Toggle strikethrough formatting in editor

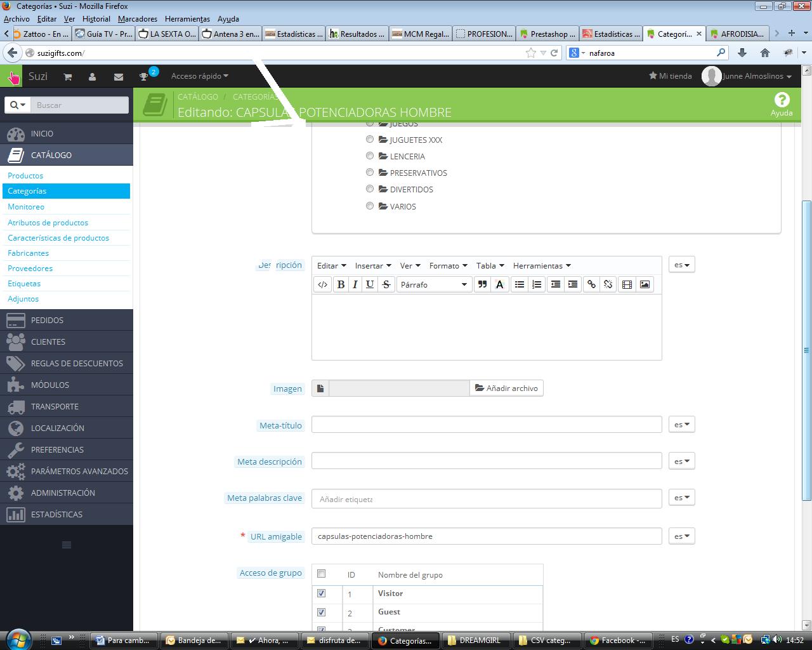coord(386,284)
